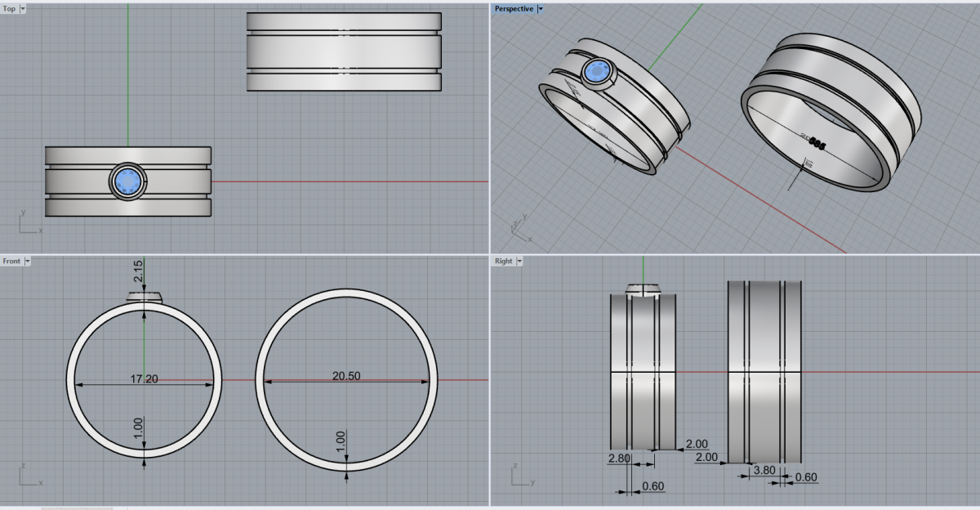Viewport: 980px width, 510px height.
Task: Click the Front viewport title label
Action: pos(12,261)
